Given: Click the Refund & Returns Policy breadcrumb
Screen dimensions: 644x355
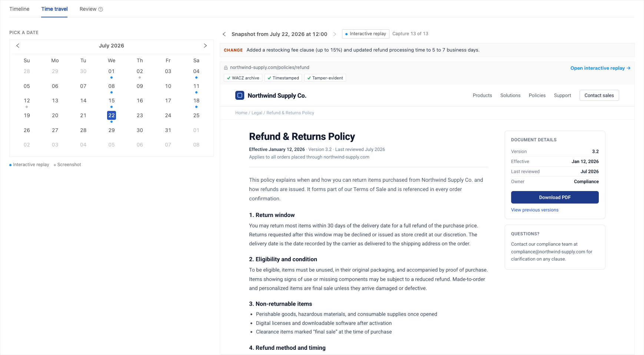Looking at the screenshot, I should [x=290, y=113].
